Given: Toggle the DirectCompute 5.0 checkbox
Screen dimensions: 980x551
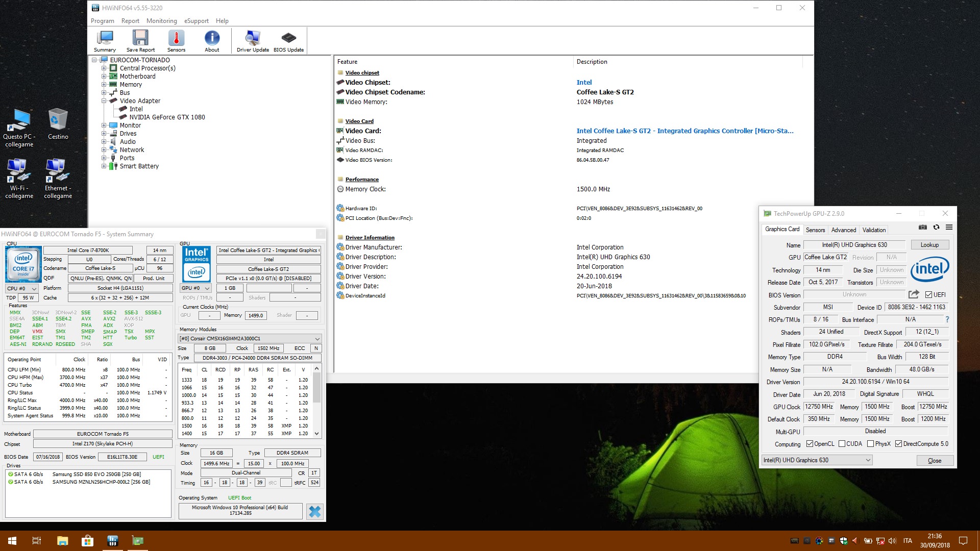Looking at the screenshot, I should coord(898,444).
